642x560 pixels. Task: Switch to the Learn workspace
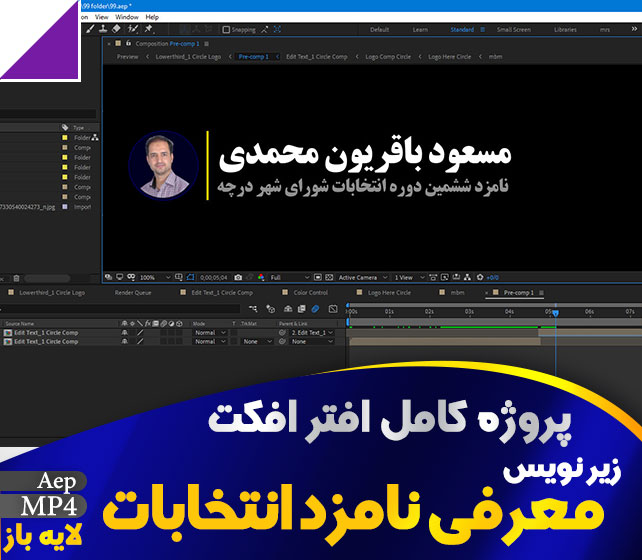(x=420, y=29)
